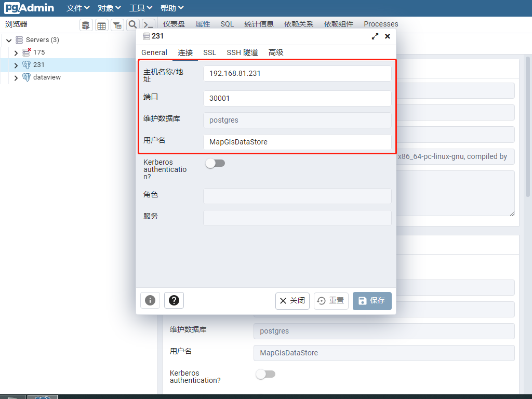
Task: Expand the dataview server node
Action: click(x=16, y=78)
